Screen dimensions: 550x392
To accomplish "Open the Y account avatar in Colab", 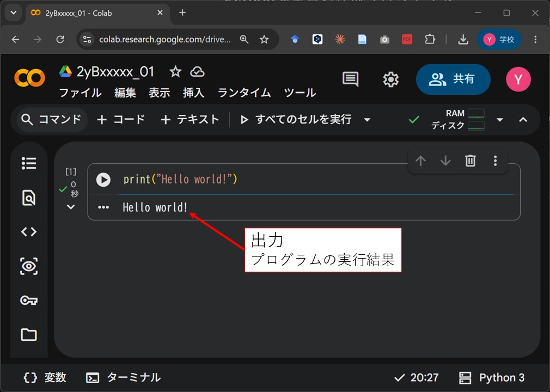I will click(x=518, y=79).
